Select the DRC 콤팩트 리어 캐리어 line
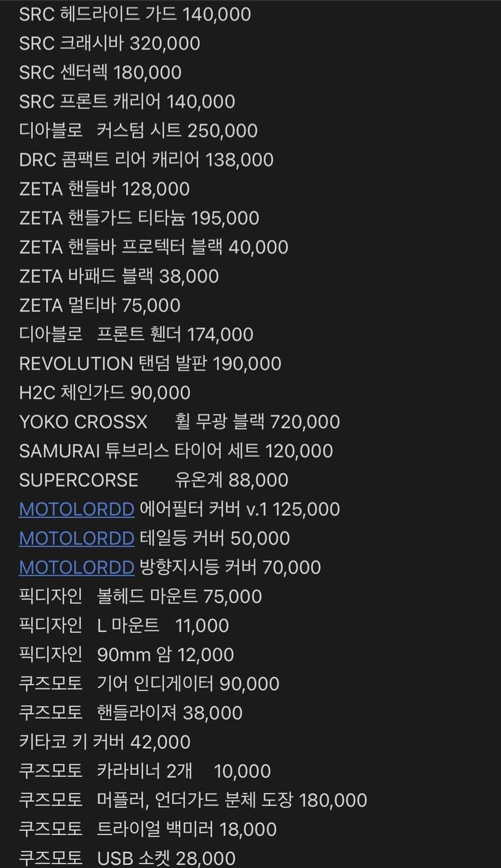The height and width of the screenshot is (868, 501). (146, 160)
